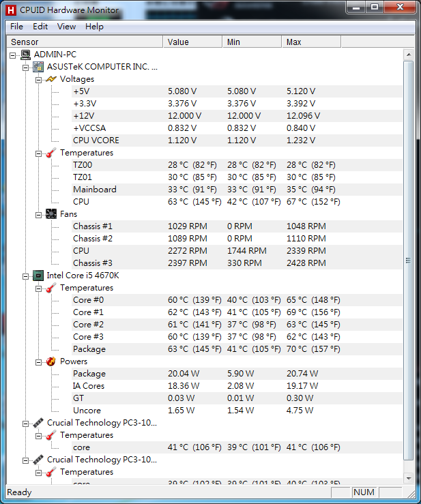The image size is (421, 504).
Task: Click the Fans fan icon
Action: click(51, 214)
